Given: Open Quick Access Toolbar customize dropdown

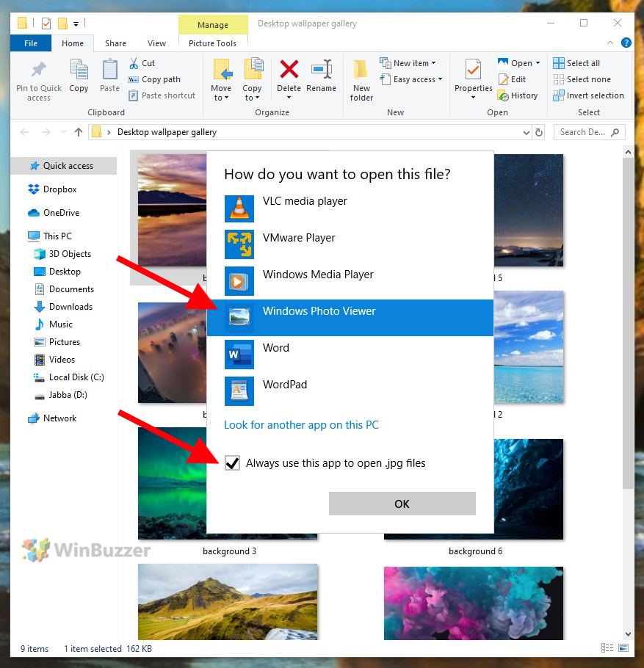Looking at the screenshot, I should coord(76,23).
